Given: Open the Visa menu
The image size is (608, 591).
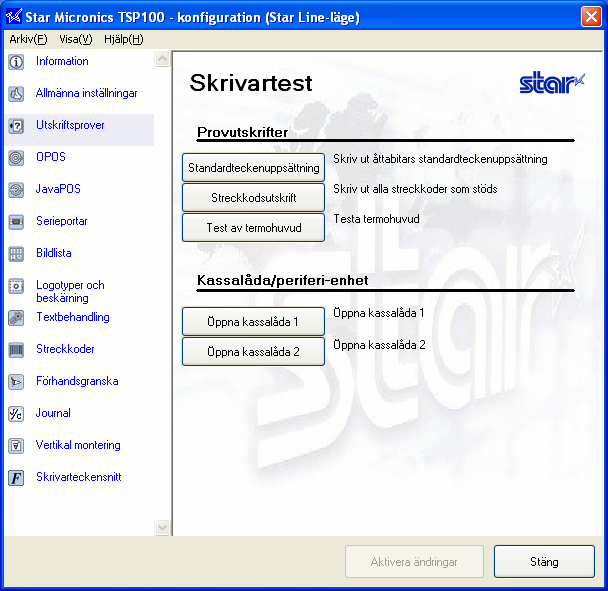Looking at the screenshot, I should click(x=76, y=39).
